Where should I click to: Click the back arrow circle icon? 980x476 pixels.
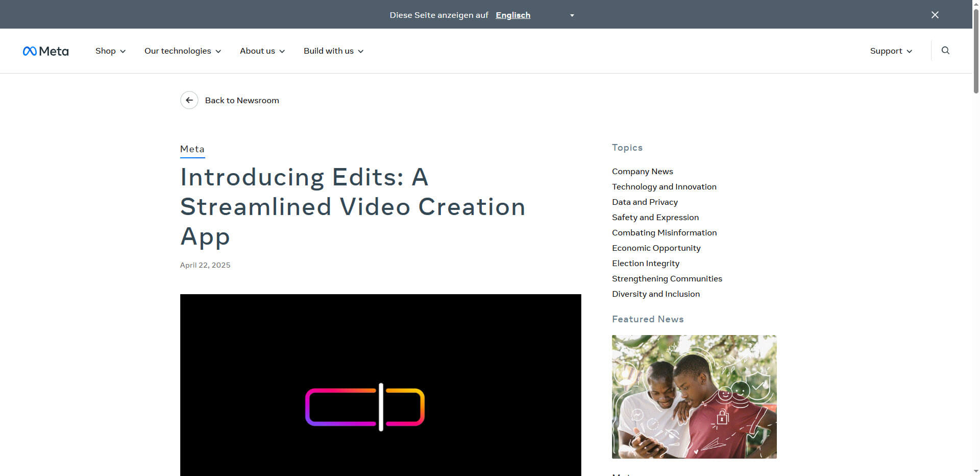(x=189, y=100)
